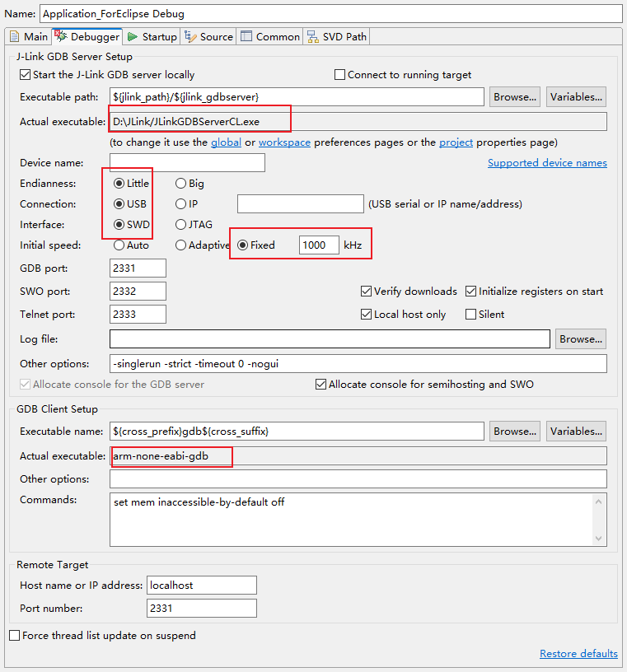Select Little endianness radio button
This screenshot has height=672, width=627.
tap(119, 184)
